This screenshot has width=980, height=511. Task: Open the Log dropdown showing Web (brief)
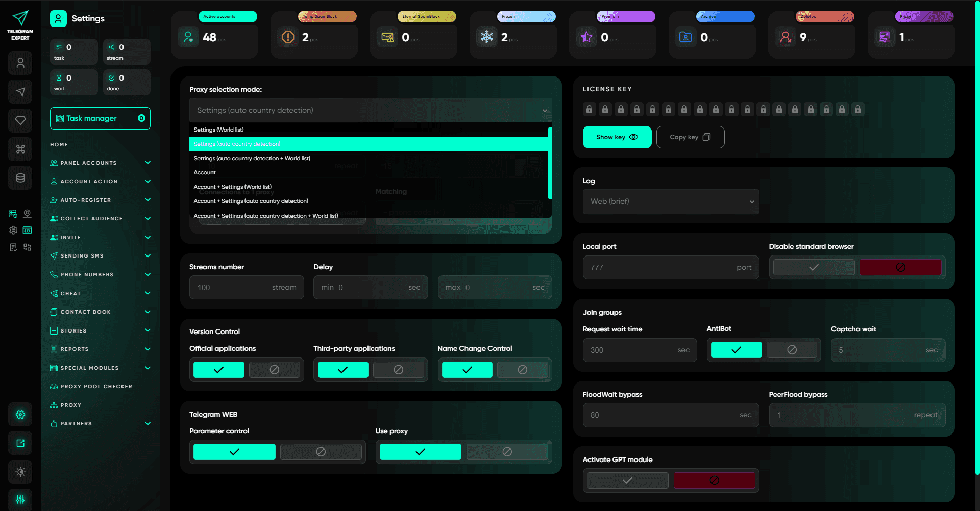coord(671,201)
